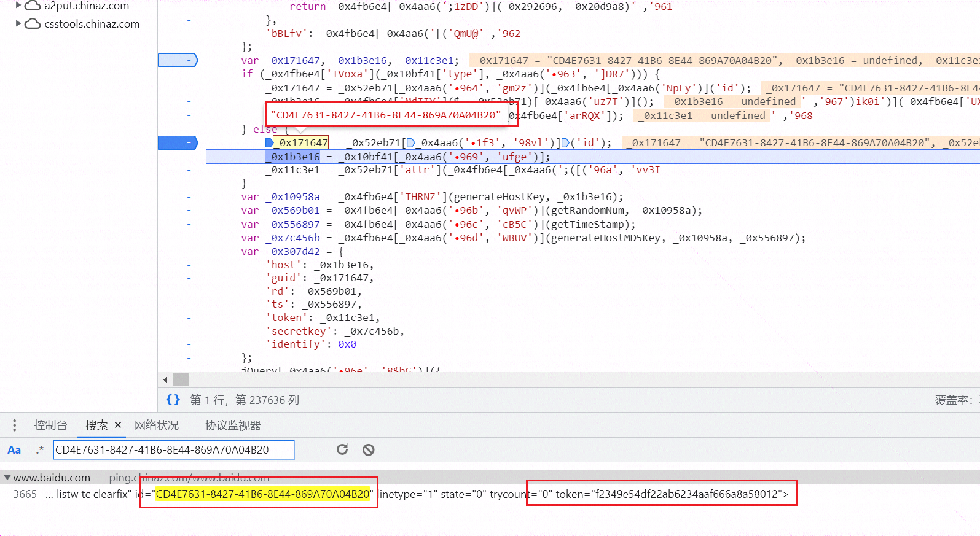Focus the search query input field
This screenshot has height=536, width=980.
point(174,450)
